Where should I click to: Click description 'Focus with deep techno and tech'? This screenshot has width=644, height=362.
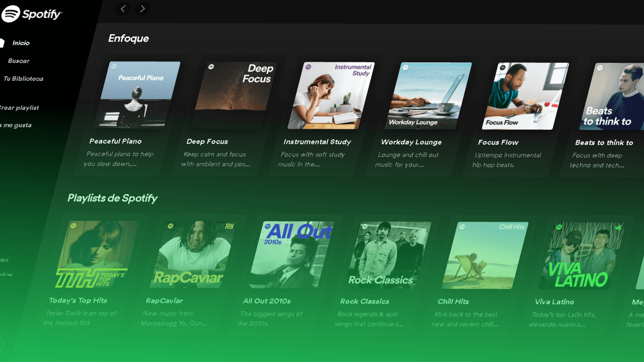pyautogui.click(x=597, y=160)
